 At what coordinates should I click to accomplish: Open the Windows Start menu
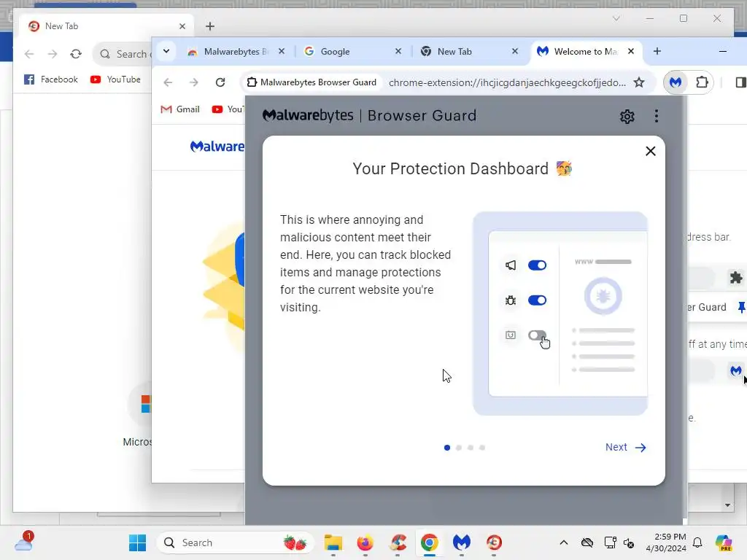click(138, 542)
